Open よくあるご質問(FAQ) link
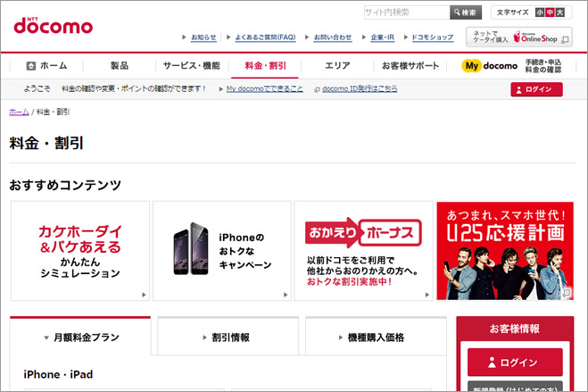 (266, 38)
